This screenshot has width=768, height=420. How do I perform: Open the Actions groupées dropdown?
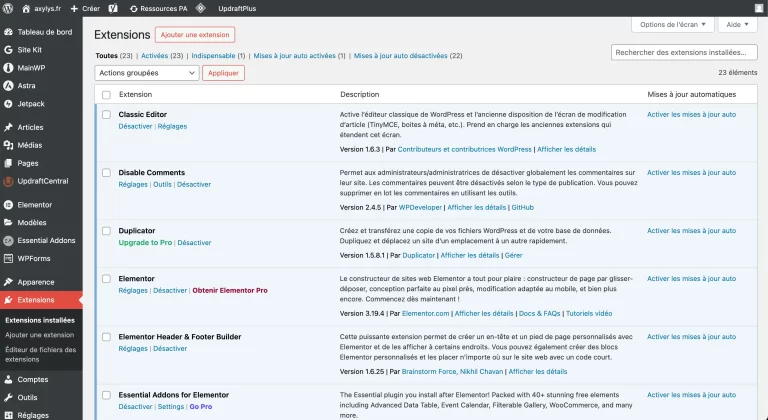(x=147, y=73)
